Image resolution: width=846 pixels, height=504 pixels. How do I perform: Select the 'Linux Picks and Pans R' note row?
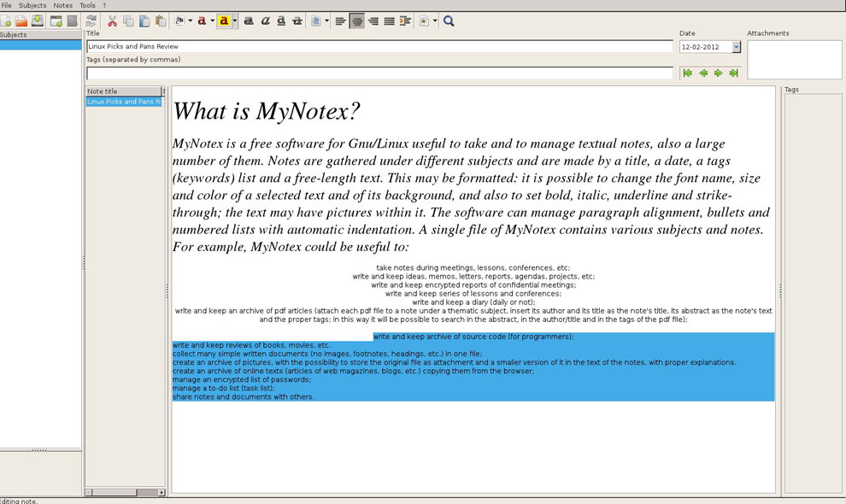[x=124, y=102]
